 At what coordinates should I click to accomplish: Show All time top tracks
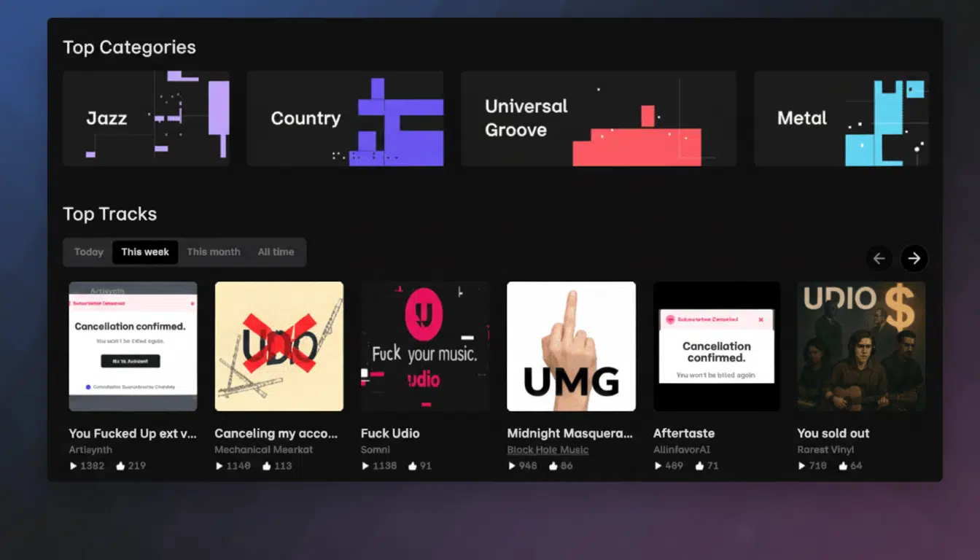(276, 252)
